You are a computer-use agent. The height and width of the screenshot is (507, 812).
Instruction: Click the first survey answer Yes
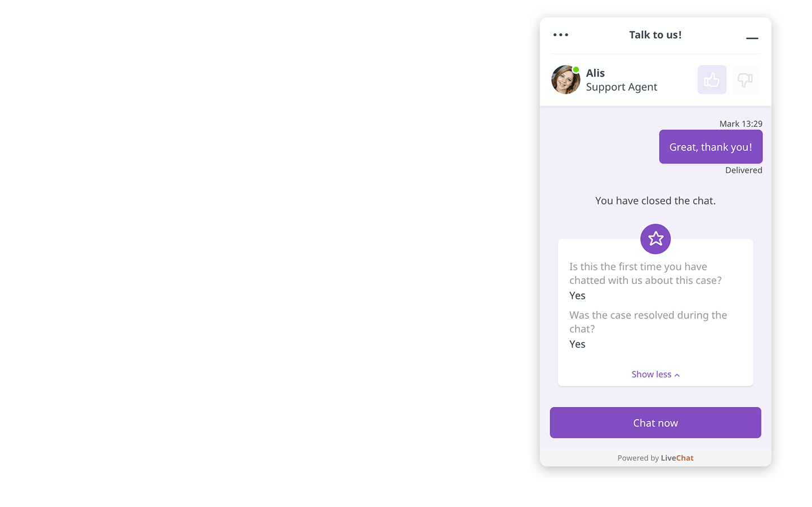pyautogui.click(x=577, y=296)
